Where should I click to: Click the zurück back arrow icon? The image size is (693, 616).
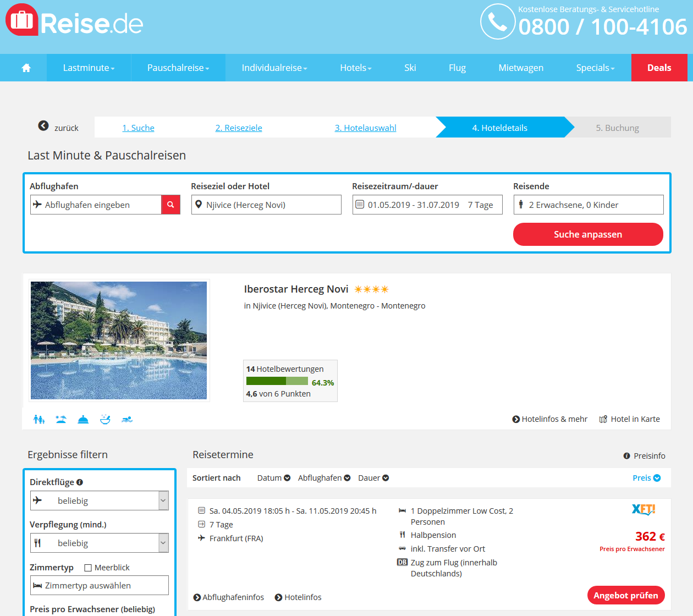click(43, 126)
